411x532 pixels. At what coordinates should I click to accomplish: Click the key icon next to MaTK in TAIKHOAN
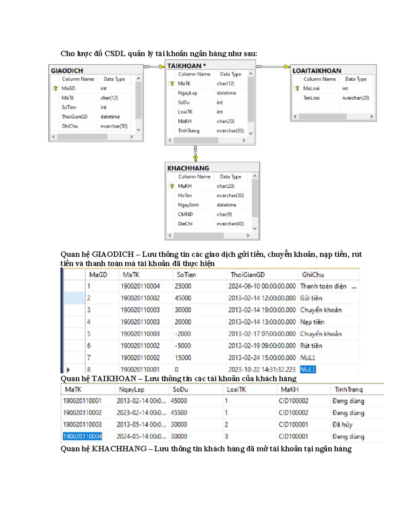click(x=172, y=84)
